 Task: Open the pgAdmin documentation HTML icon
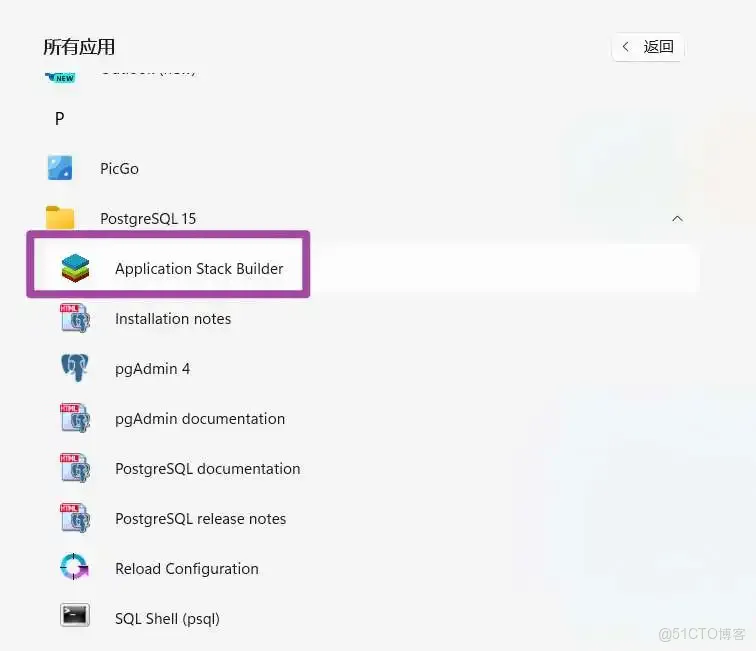(75, 418)
